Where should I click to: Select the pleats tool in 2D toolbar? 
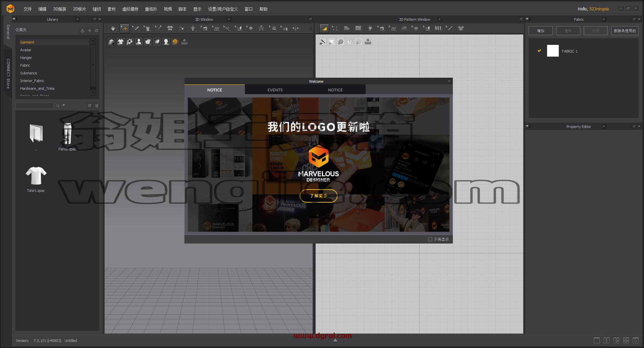438,28
